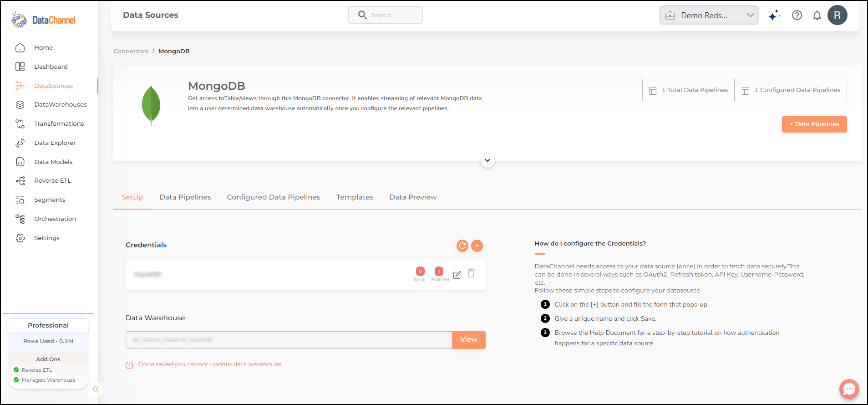Screen dimensions: 868x405
Task: Open Data Models text link
Action: (53, 162)
